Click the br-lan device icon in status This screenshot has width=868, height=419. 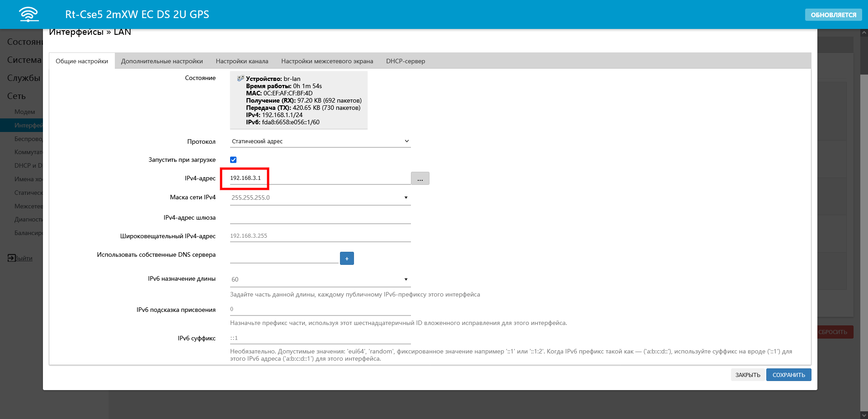(241, 78)
